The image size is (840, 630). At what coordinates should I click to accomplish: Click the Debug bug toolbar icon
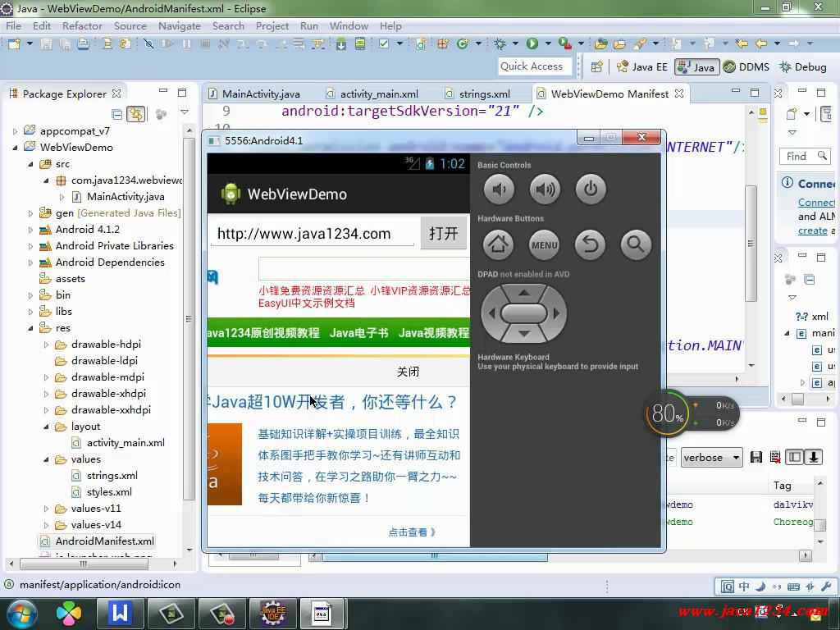(500, 44)
